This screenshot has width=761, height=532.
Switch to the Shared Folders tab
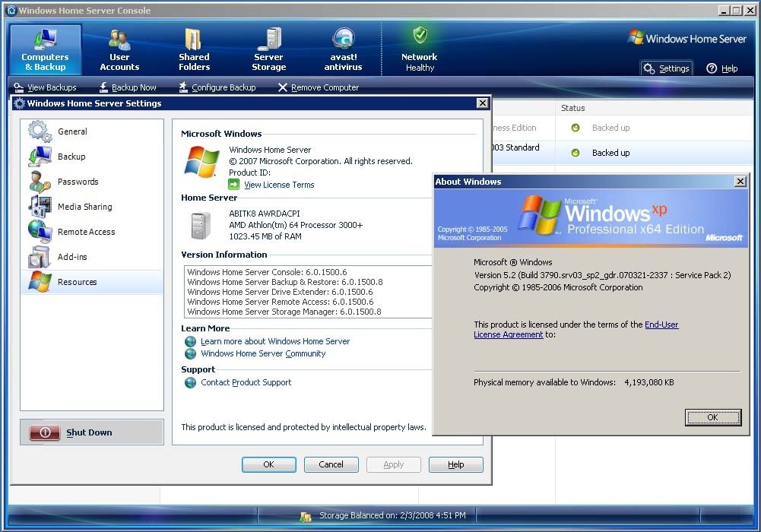[194, 49]
